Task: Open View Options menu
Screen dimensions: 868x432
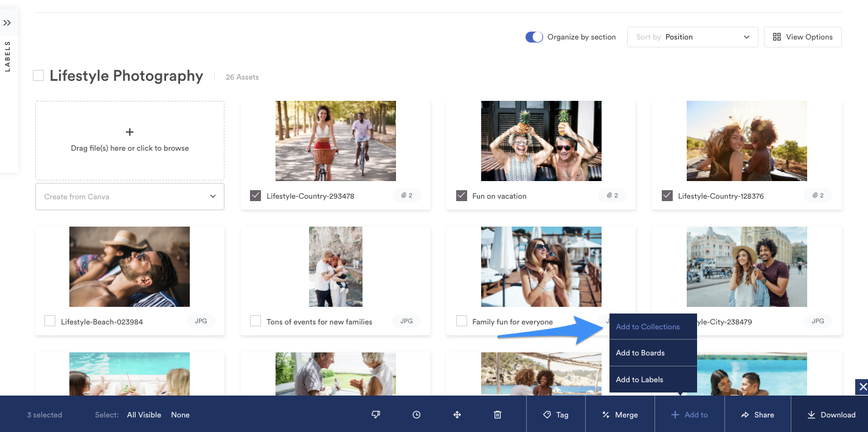Action: click(x=803, y=37)
